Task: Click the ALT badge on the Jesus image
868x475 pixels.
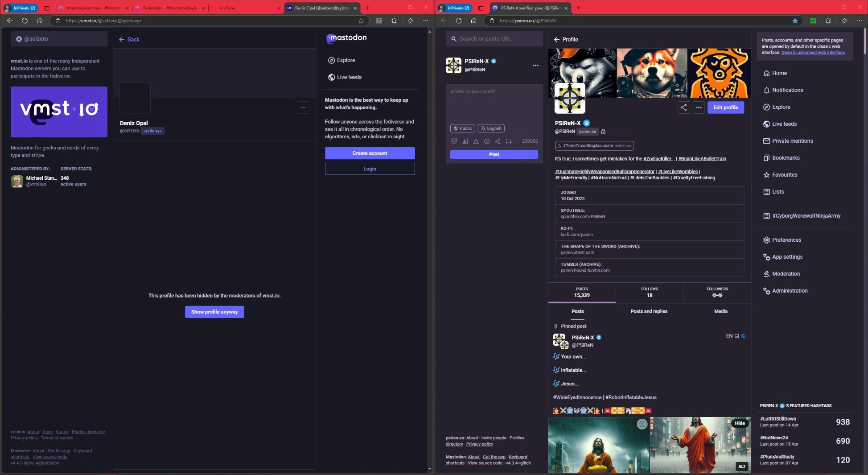Action: 742,466
